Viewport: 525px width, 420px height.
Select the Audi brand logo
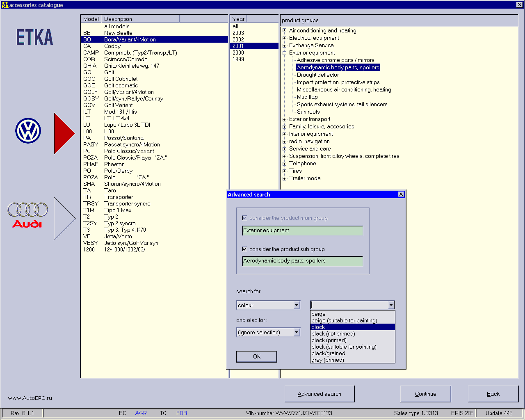pos(27,215)
